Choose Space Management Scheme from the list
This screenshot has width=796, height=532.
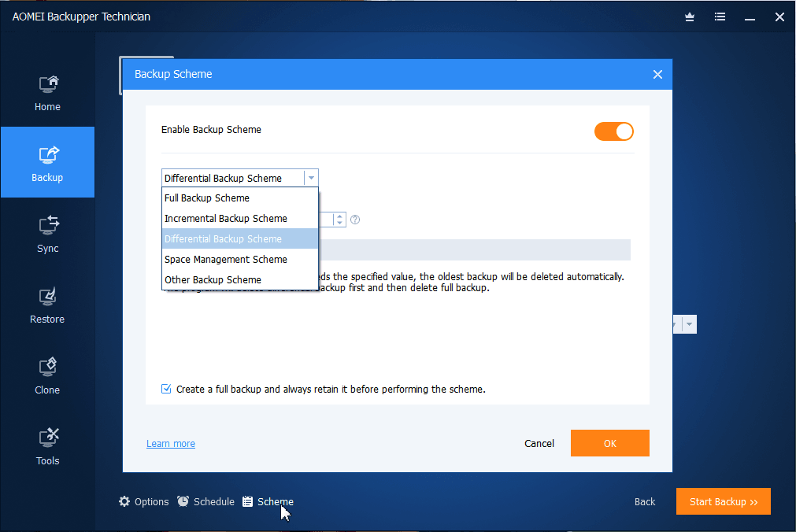pos(239,260)
